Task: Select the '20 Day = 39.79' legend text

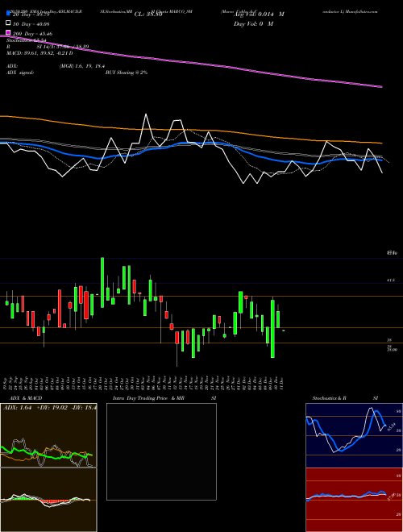Action: pyautogui.click(x=31, y=15)
